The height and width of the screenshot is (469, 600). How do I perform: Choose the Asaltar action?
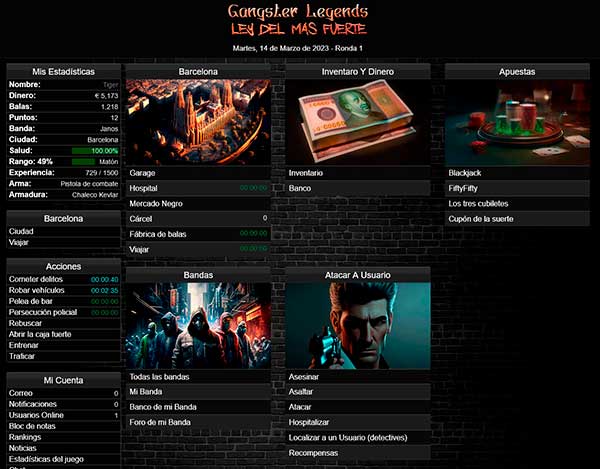pos(358,392)
